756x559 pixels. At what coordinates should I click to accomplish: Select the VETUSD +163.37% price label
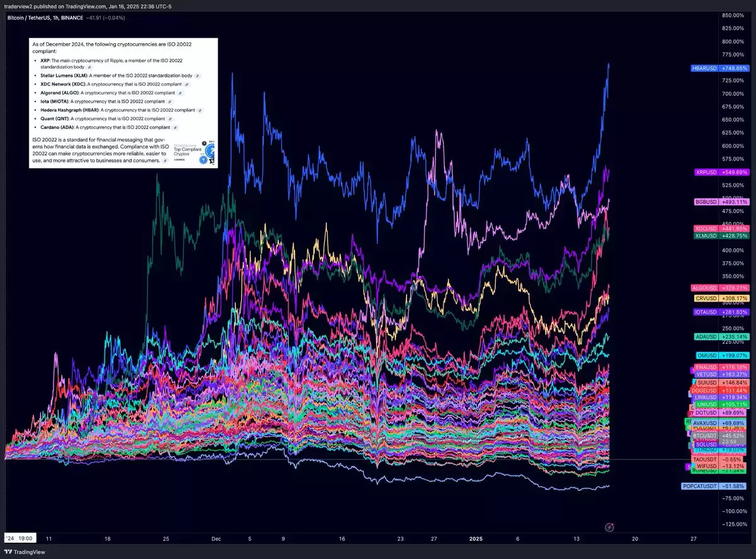(722, 375)
